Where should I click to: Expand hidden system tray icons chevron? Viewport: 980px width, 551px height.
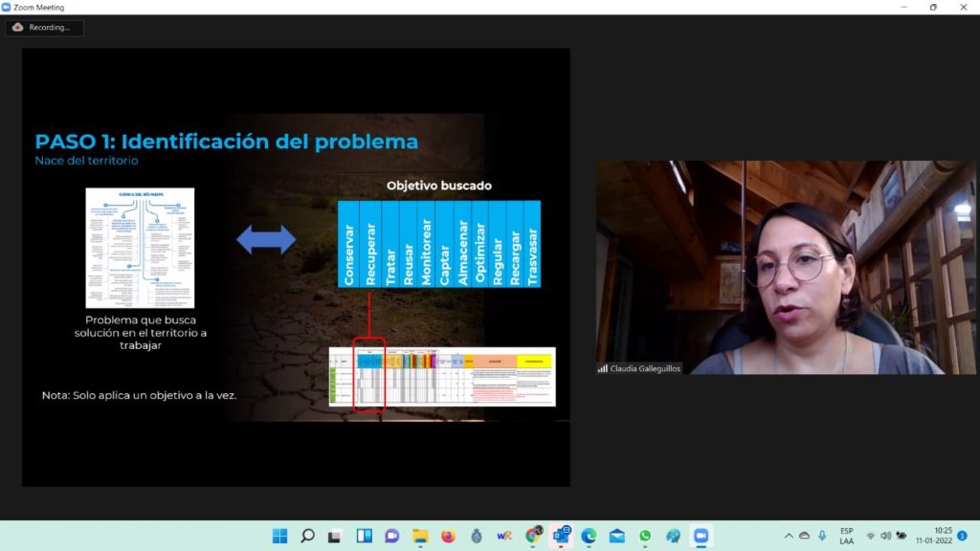click(789, 536)
